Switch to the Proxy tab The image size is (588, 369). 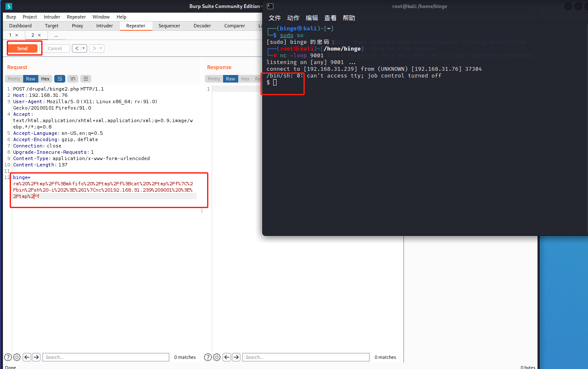coord(77,26)
